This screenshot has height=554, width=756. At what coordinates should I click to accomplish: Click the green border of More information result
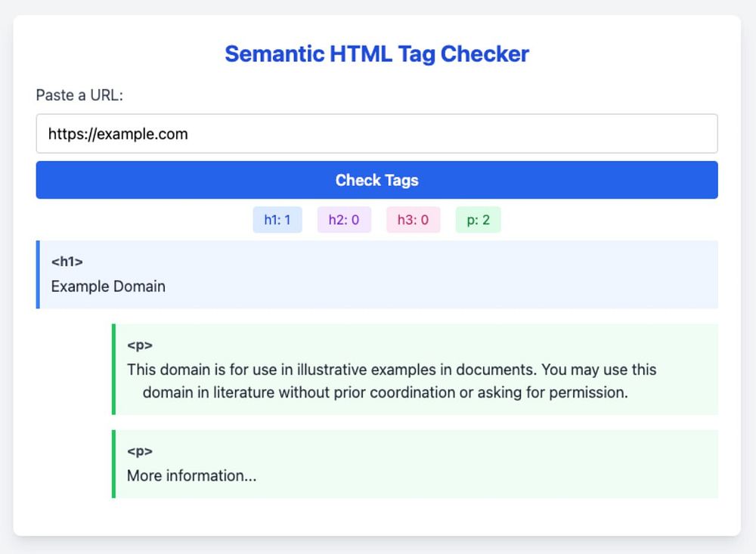tap(113, 463)
